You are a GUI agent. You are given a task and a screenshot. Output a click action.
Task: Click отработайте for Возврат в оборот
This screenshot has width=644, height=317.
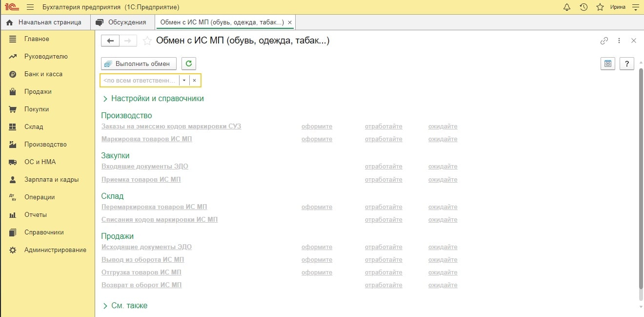coord(383,285)
